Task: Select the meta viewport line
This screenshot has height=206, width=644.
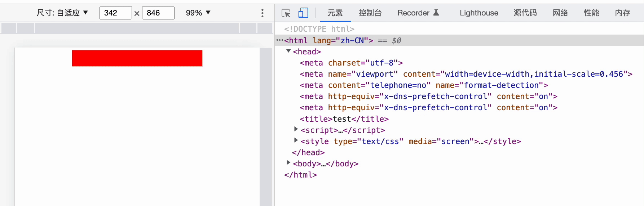Action: tap(466, 74)
